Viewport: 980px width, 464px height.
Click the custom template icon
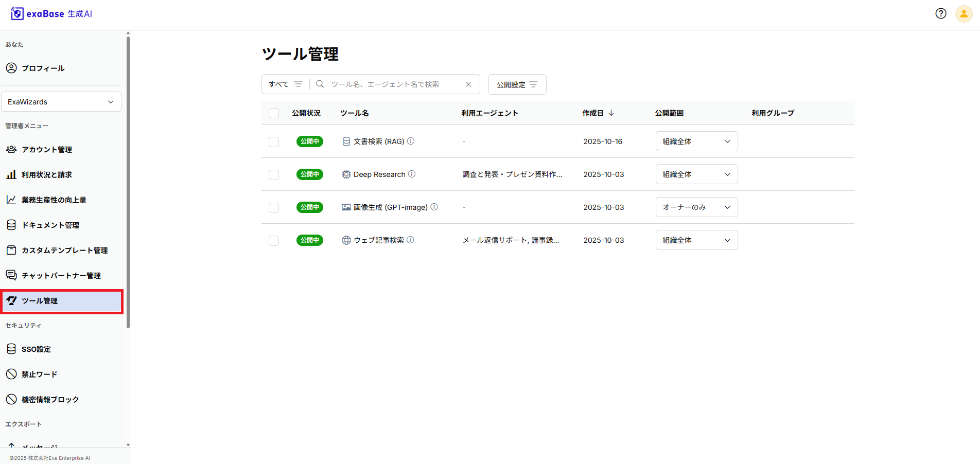11,250
